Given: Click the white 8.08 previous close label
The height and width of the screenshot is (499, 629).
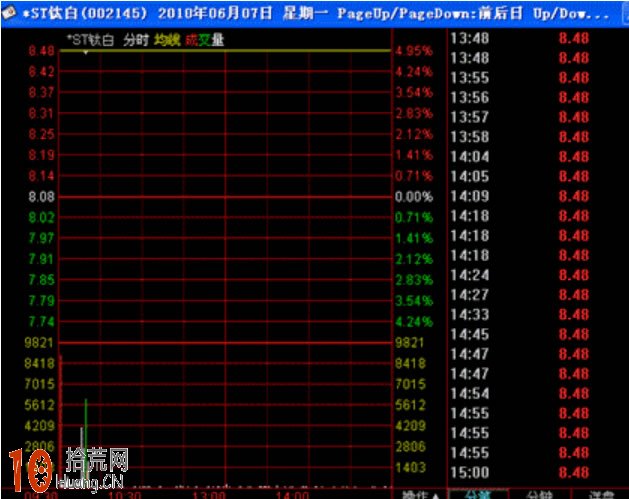Looking at the screenshot, I should click(x=41, y=197).
